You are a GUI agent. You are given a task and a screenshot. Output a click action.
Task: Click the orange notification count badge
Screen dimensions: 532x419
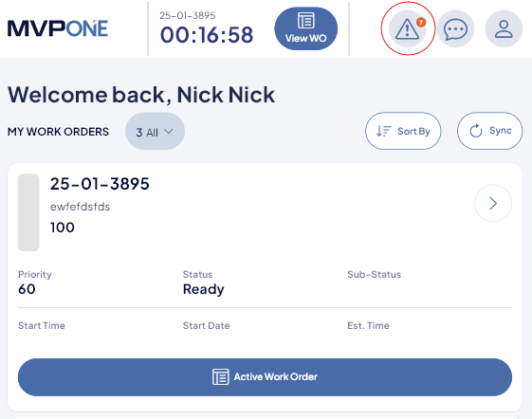click(x=421, y=23)
